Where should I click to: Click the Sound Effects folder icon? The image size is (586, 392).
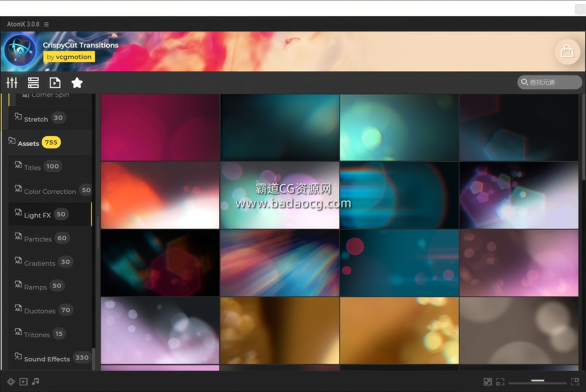pyautogui.click(x=18, y=356)
